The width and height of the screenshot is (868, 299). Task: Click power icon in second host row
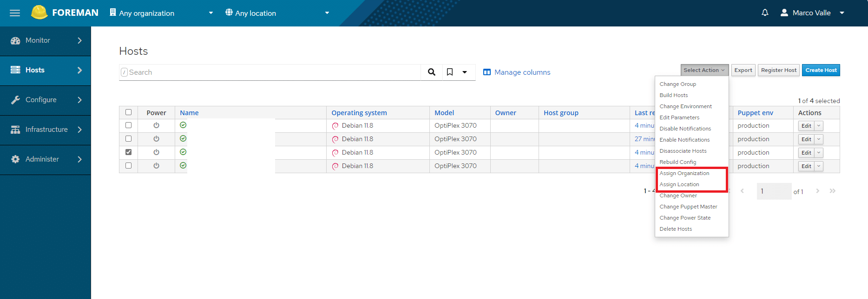click(x=156, y=139)
